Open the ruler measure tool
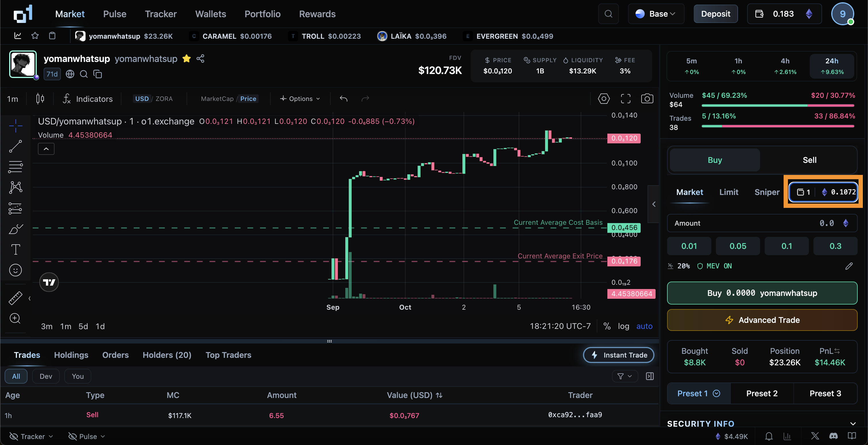The width and height of the screenshot is (868, 445). point(15,298)
